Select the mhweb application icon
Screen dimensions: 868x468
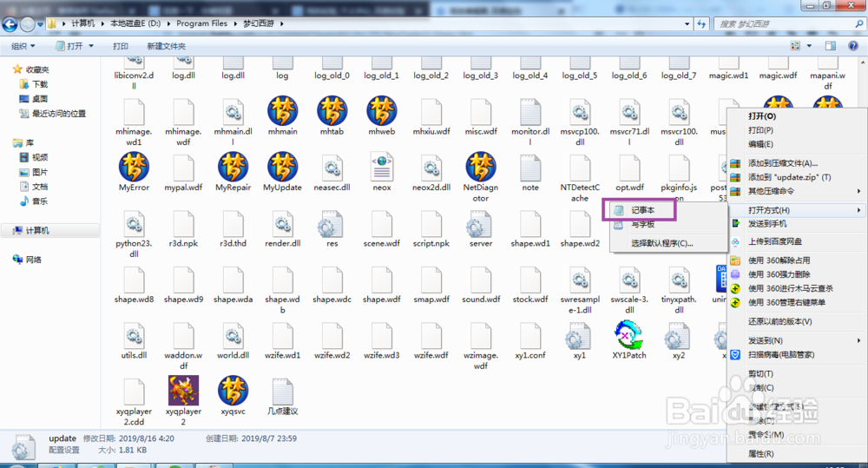pyautogui.click(x=381, y=111)
